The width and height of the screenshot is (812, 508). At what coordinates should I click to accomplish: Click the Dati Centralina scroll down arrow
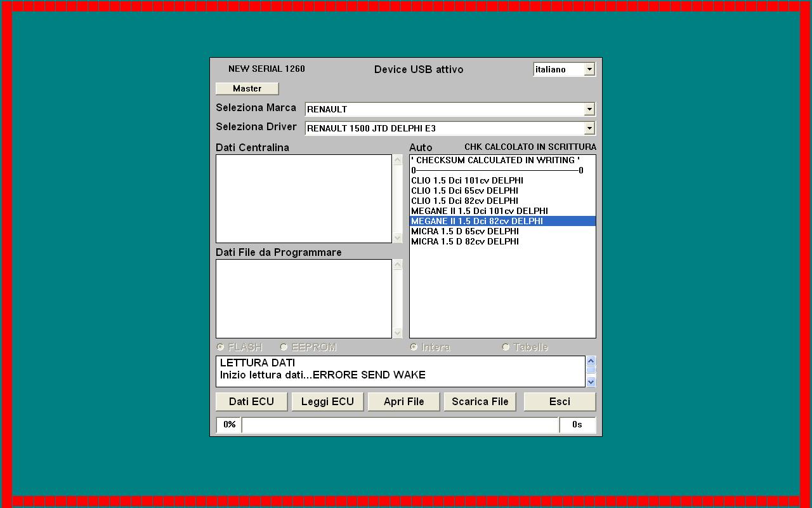click(398, 237)
